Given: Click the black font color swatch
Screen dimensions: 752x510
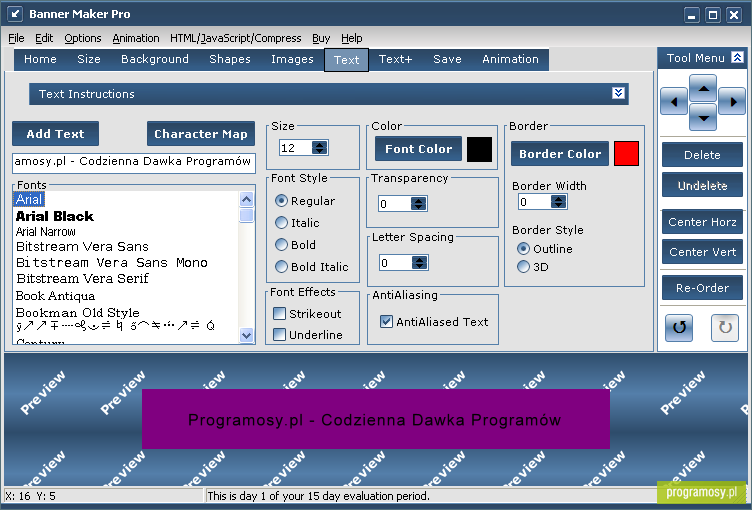Looking at the screenshot, I should (x=479, y=149).
